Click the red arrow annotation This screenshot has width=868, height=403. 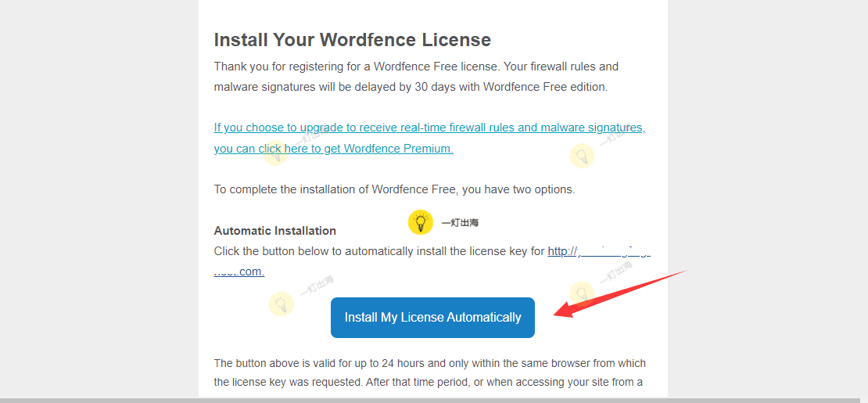[x=620, y=293]
